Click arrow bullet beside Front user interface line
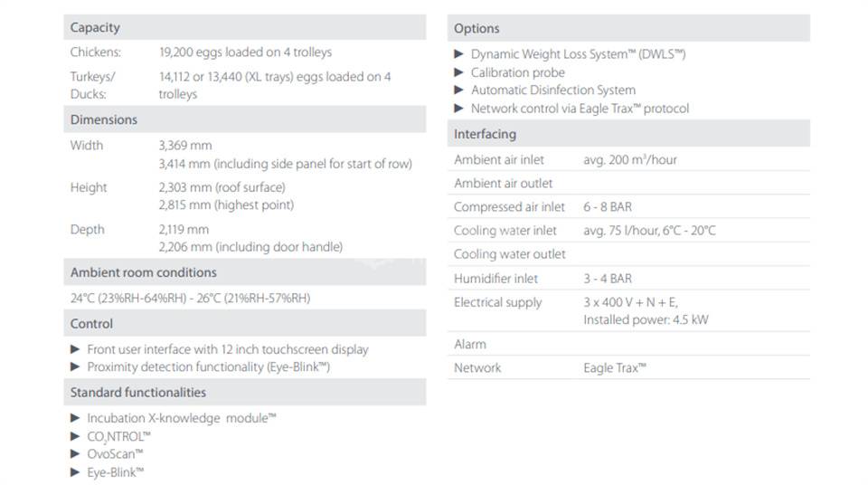 click(75, 349)
